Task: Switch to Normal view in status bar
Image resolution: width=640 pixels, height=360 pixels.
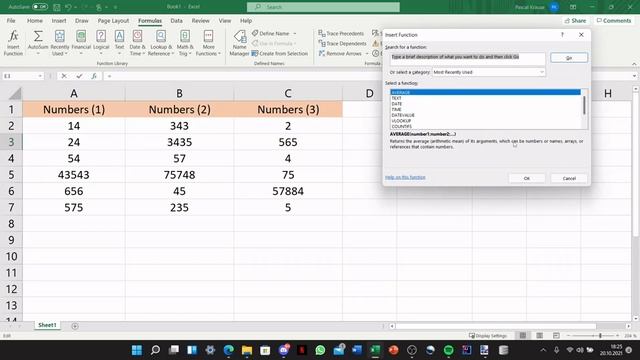Action: pos(522,336)
